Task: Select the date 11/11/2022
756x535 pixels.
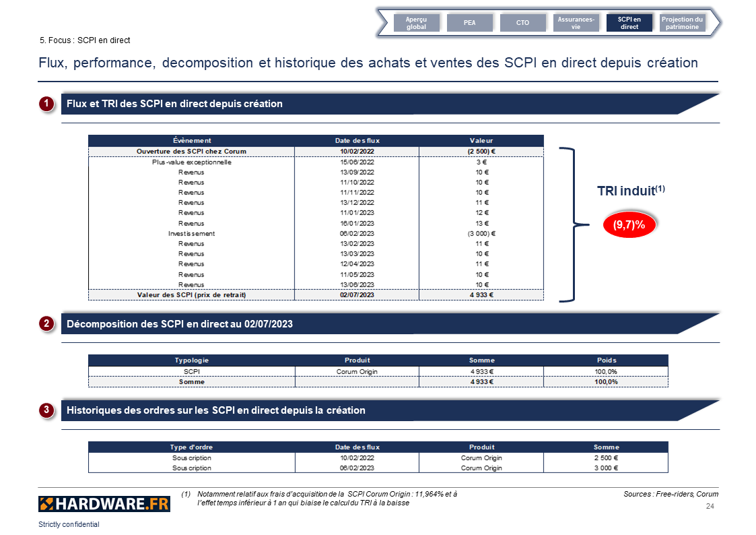Action: coord(357,193)
